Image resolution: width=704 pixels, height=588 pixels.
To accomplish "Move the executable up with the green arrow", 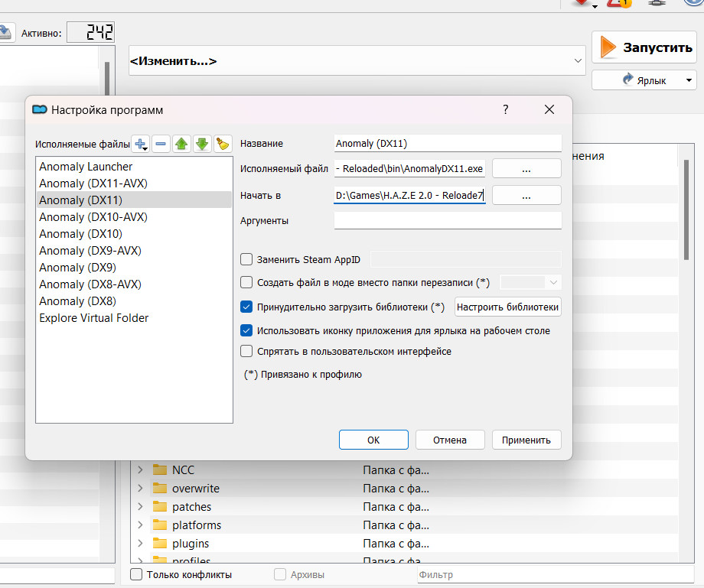I will coord(181,144).
